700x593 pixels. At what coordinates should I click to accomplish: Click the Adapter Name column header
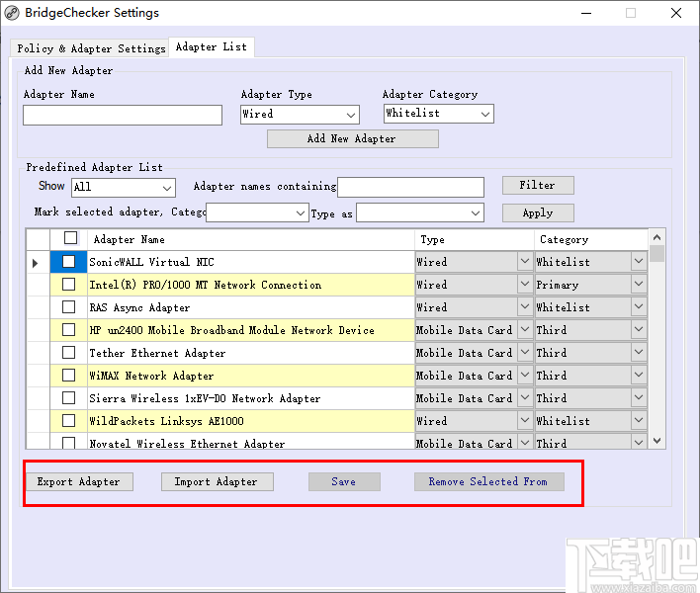[250, 239]
